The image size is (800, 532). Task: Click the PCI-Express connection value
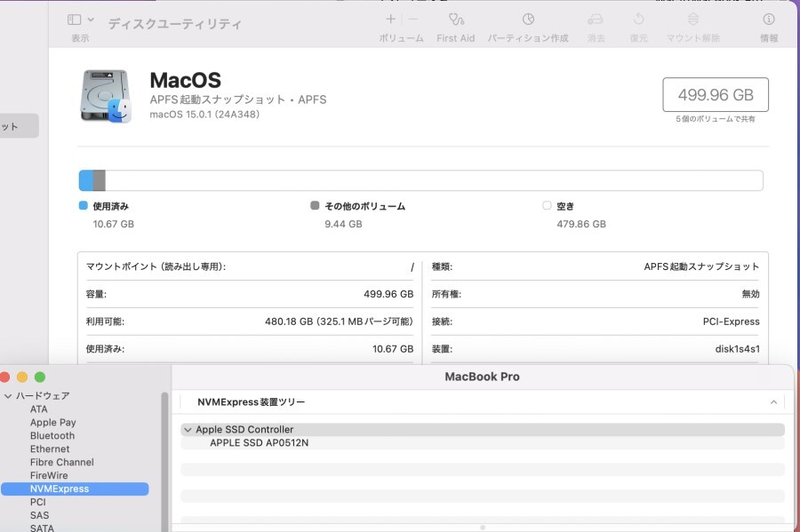coord(732,322)
